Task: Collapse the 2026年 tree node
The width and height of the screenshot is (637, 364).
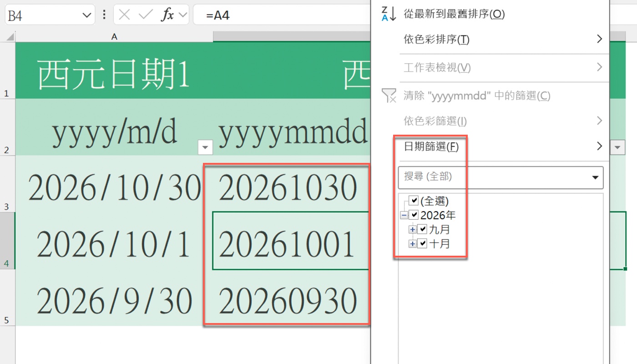Action: 404,215
